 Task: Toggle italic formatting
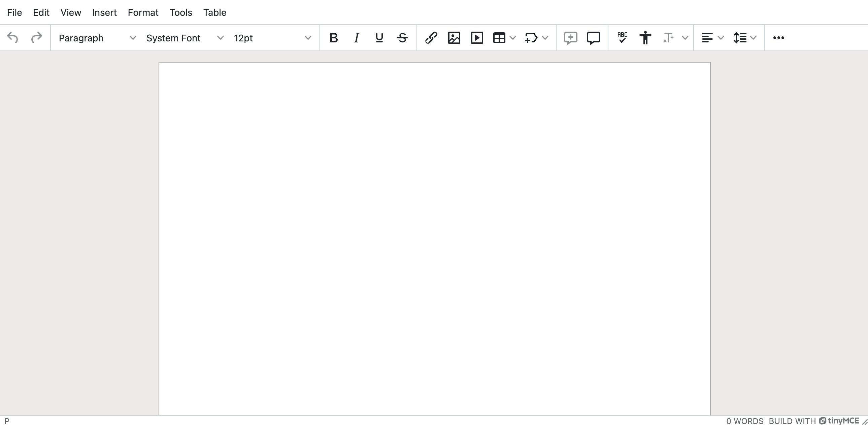click(357, 38)
